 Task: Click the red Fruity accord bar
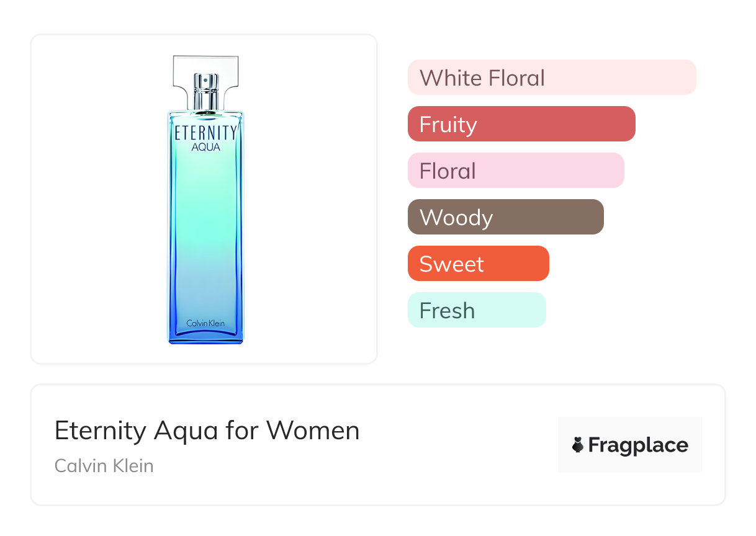point(521,124)
